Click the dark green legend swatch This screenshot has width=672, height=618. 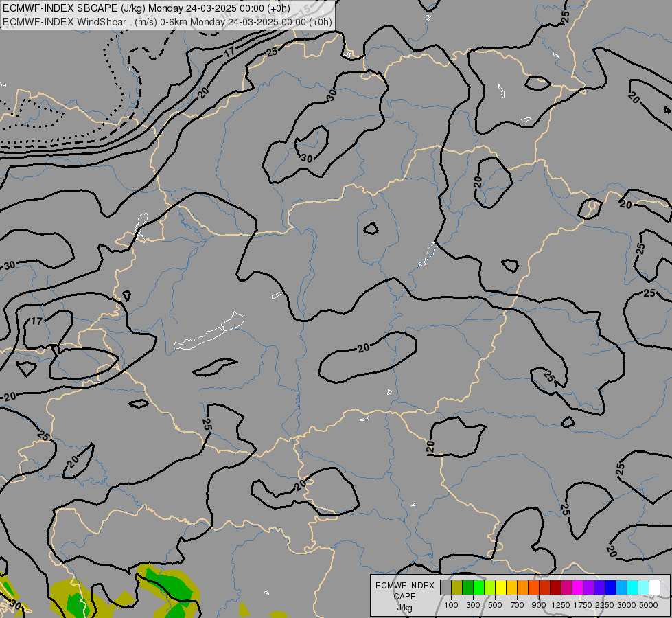(467, 588)
